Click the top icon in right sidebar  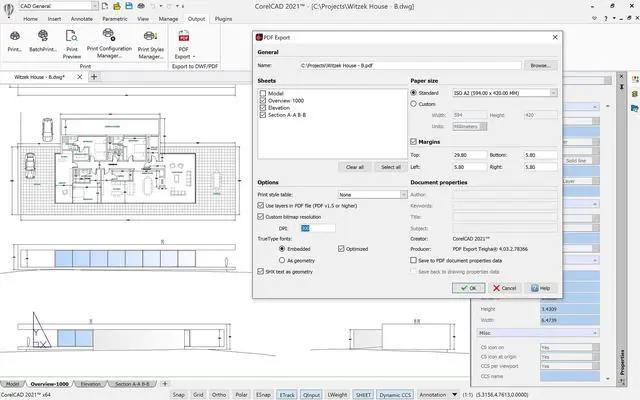(x=635, y=79)
